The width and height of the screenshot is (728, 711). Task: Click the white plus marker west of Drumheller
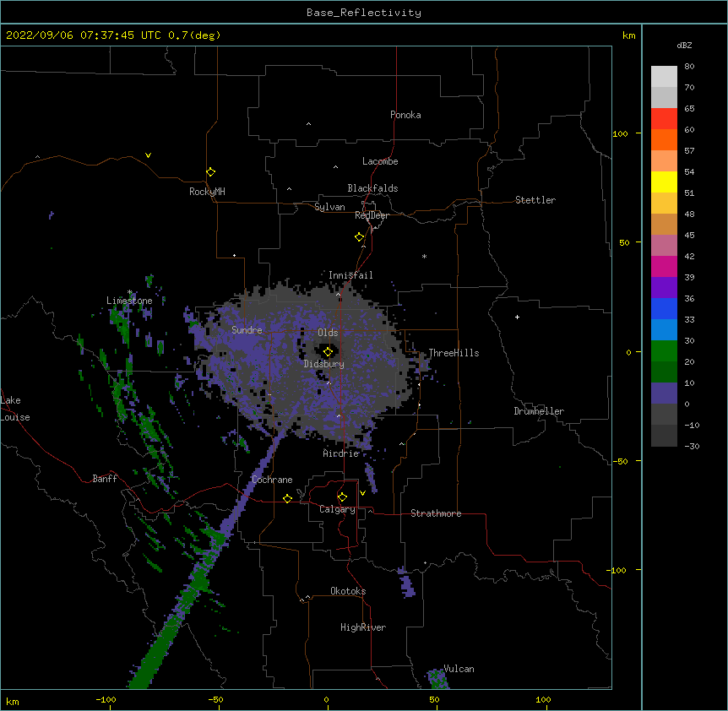[517, 317]
